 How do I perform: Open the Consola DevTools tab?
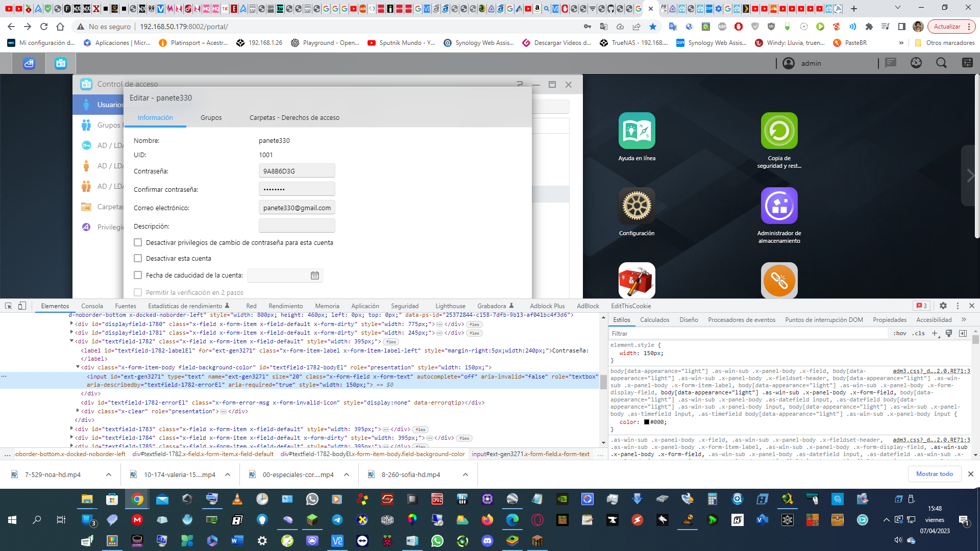pos(92,306)
